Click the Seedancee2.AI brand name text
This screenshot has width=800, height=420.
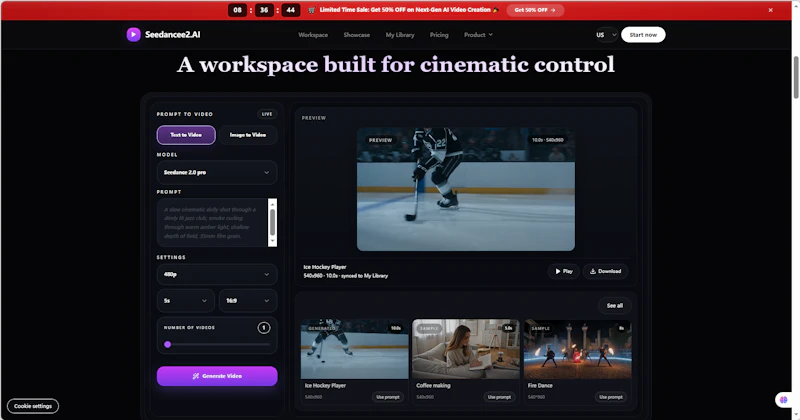tap(172, 35)
